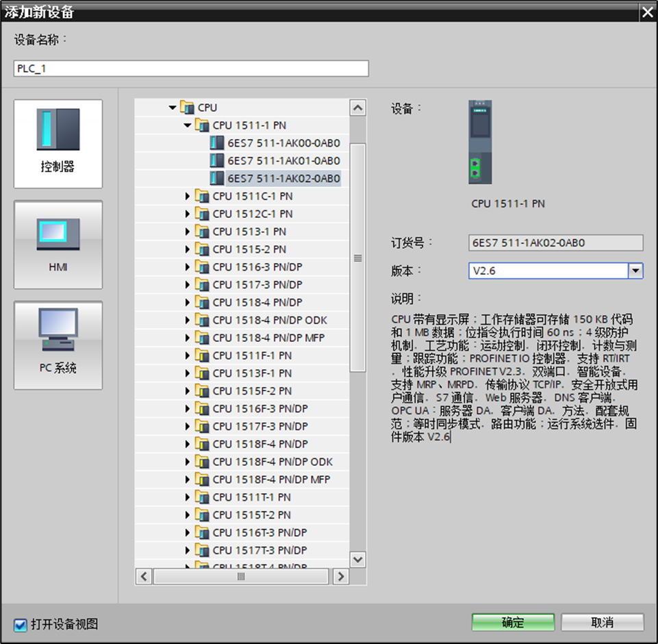Click the CPU 1513F-1 PN folder icon
This screenshot has width=658, height=644.
point(202,373)
